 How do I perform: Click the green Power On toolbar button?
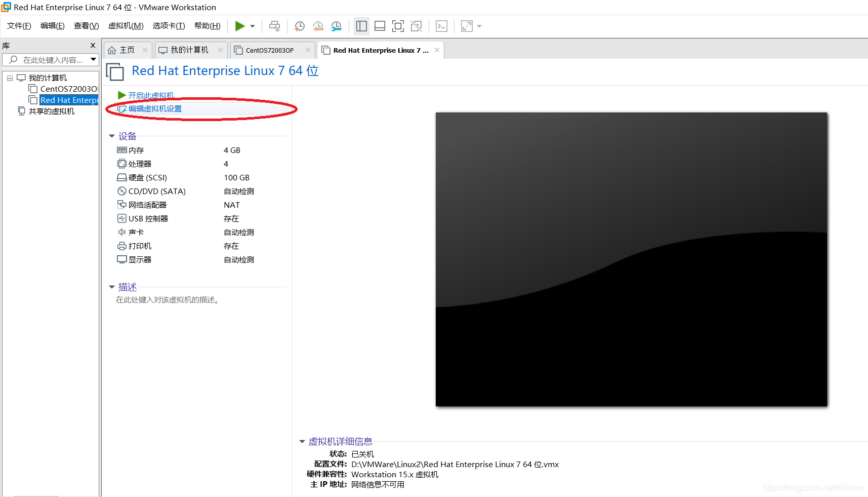pyautogui.click(x=240, y=26)
